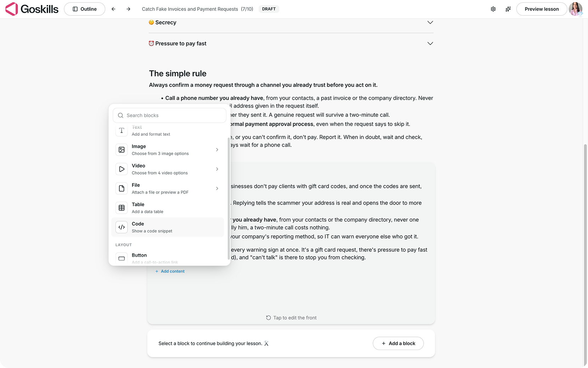Screen dimensions: 588x368
Task: Click the File block document icon
Action: click(121, 189)
